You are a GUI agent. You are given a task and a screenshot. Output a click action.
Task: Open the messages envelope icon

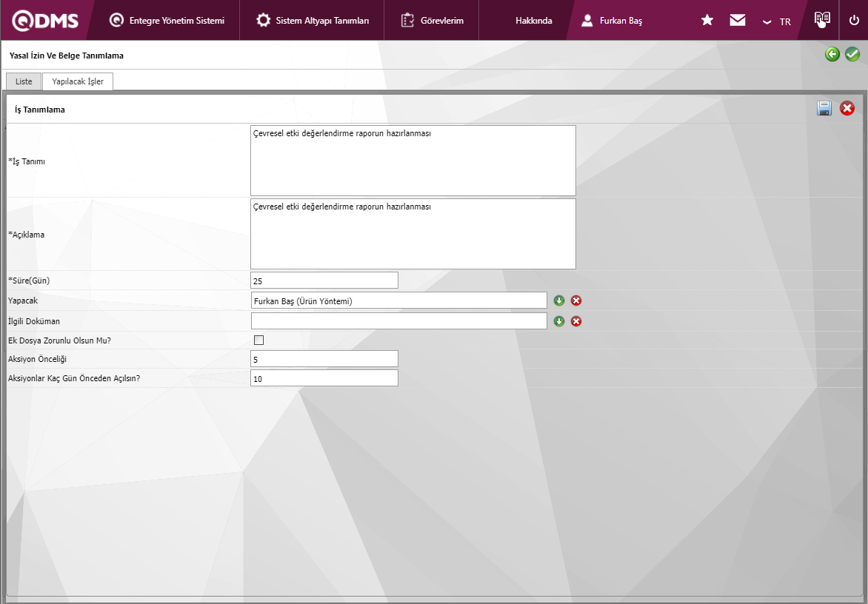tap(738, 21)
